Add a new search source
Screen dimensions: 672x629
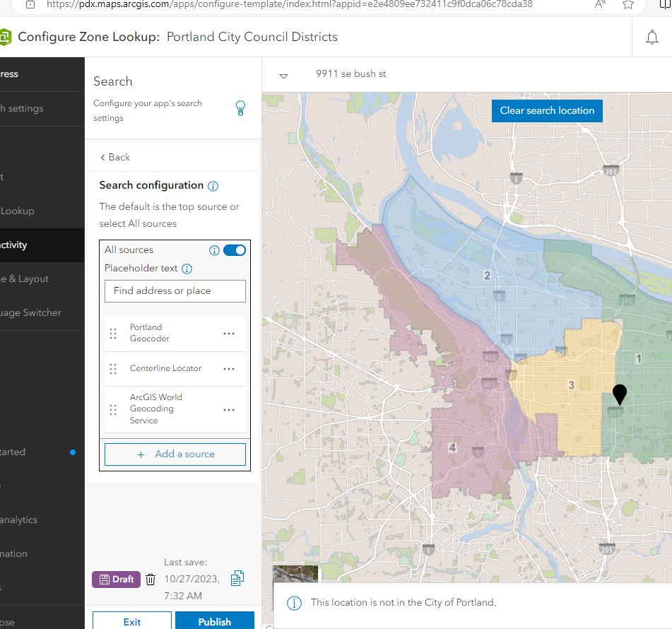(x=175, y=454)
